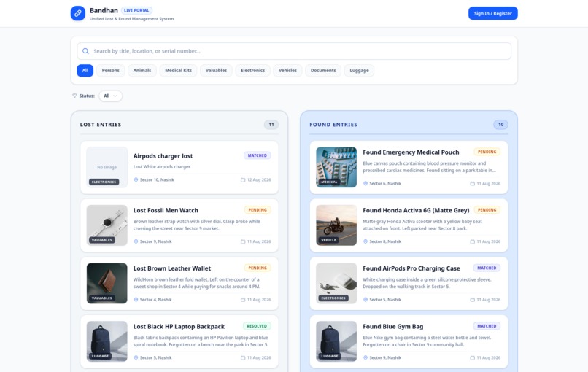Click location pin beside Sector 8, Nashik
Screen dimensions: 588x372
point(365,241)
